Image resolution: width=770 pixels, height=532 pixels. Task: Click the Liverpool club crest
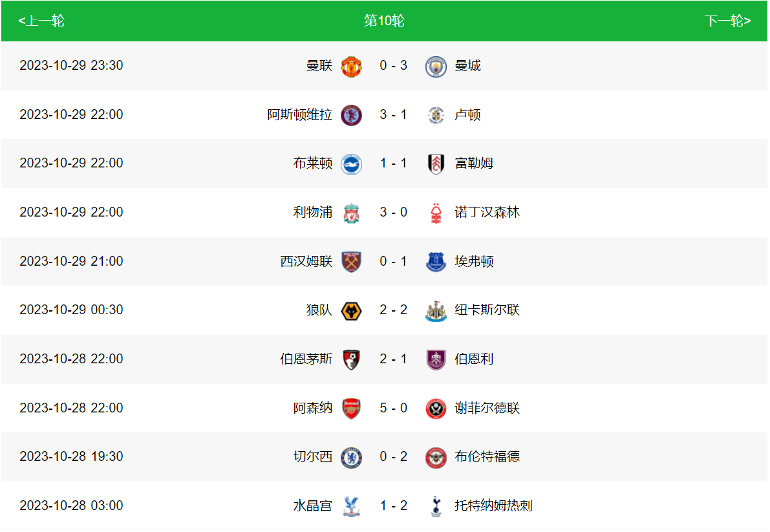click(351, 213)
